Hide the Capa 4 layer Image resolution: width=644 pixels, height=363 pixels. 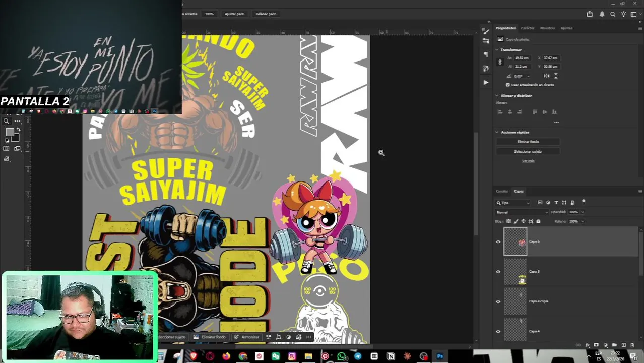(498, 331)
